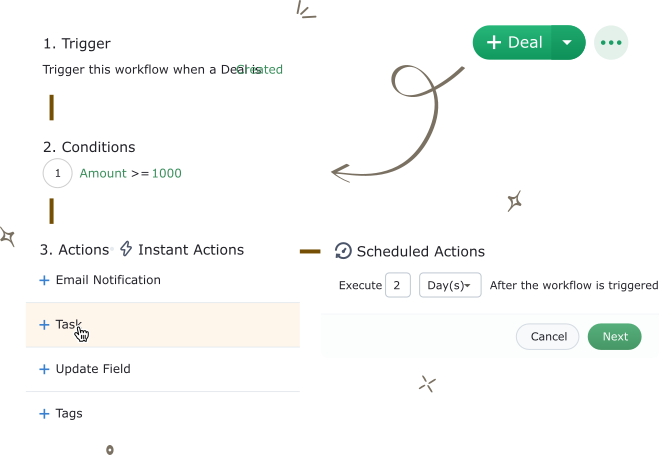Click the plus icon beside Email Notification
This screenshot has height=455, width=659.
point(44,280)
